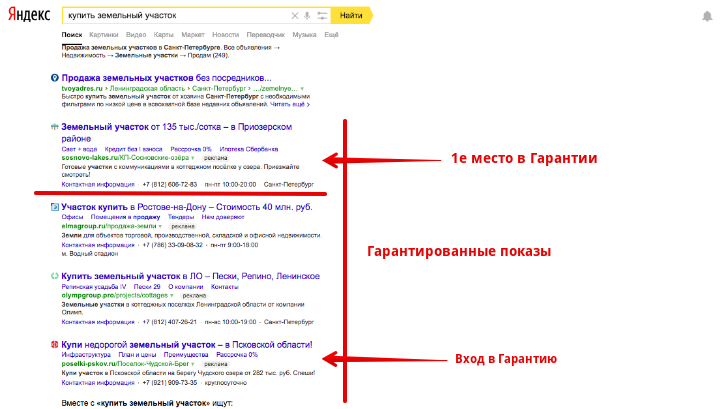
Task: Expand dropdown arrow after olympgroup.pro URL
Action: pos(172,296)
